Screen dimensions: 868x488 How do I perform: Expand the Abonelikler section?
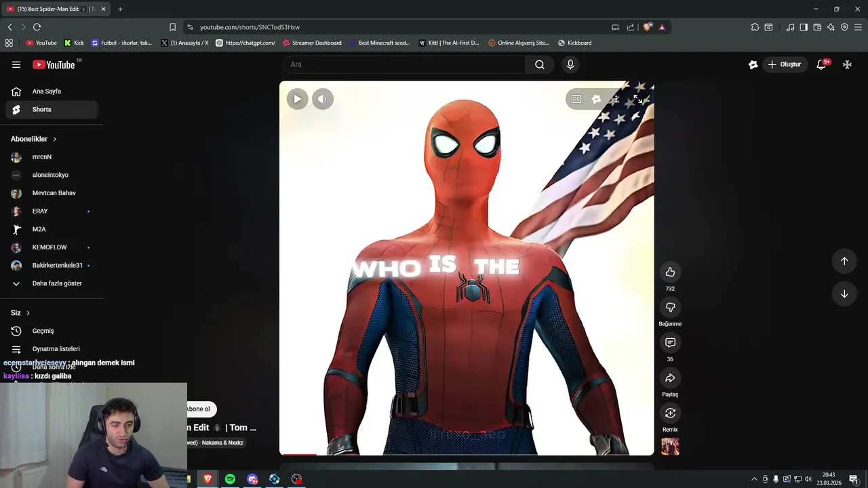(34, 139)
